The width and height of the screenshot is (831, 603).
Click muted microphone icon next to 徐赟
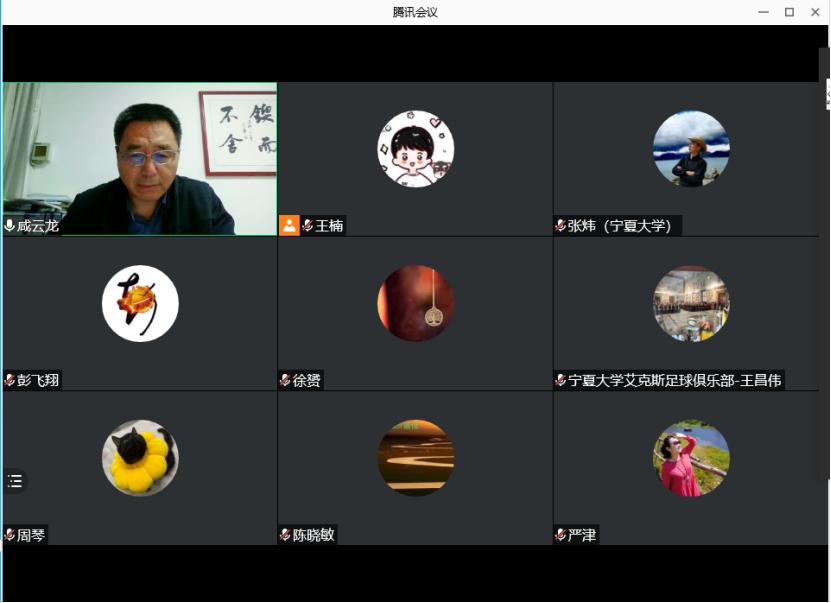tap(285, 380)
